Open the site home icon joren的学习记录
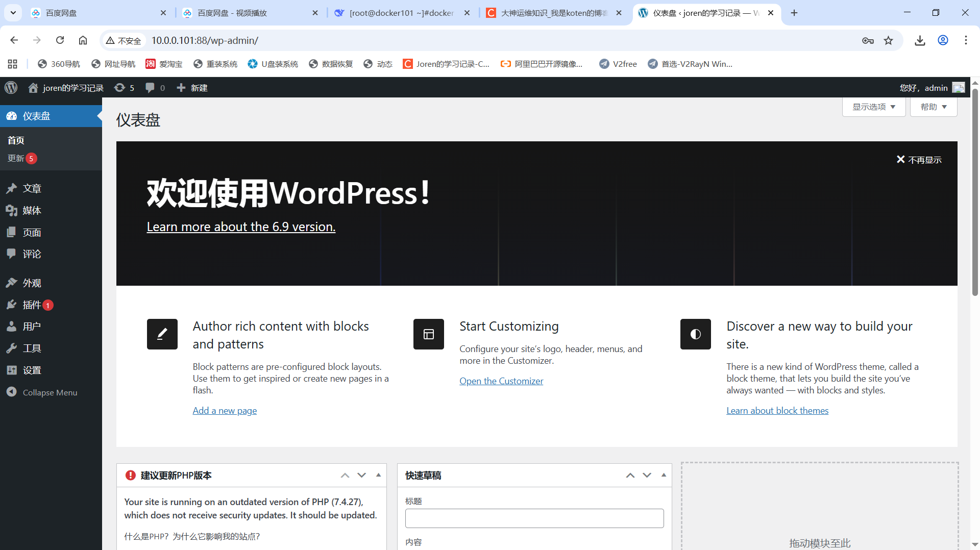 (33, 88)
